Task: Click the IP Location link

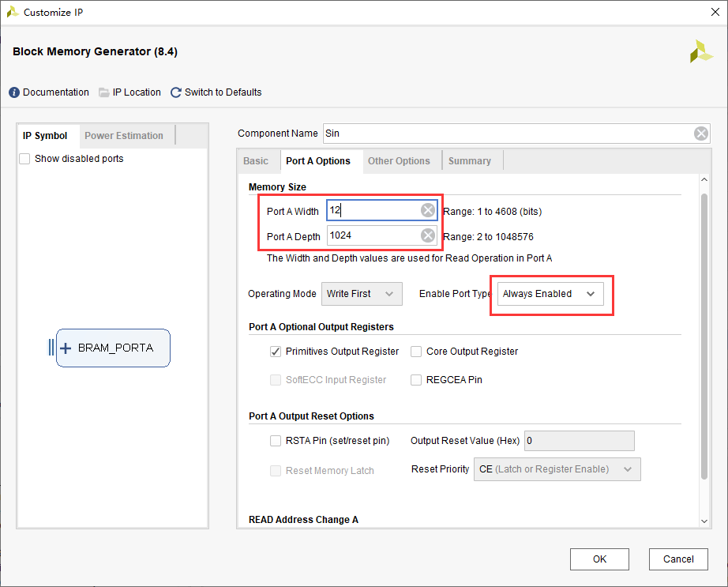Action: pyautogui.click(x=137, y=92)
